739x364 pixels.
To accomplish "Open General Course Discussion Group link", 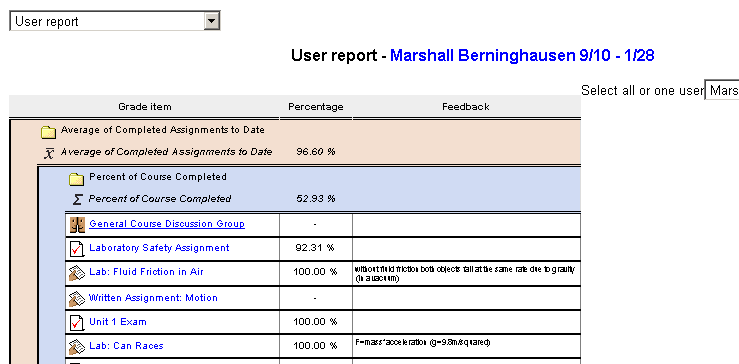I will tap(167, 224).
